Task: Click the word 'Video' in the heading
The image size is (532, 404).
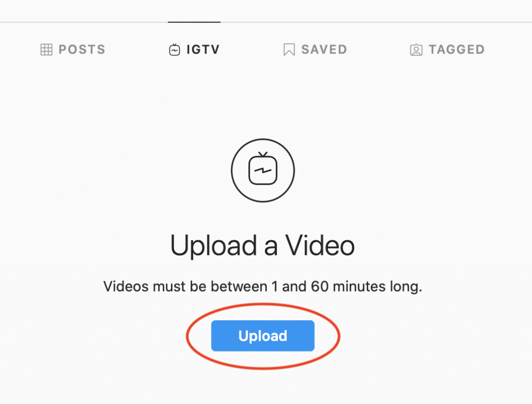Action: click(320, 245)
